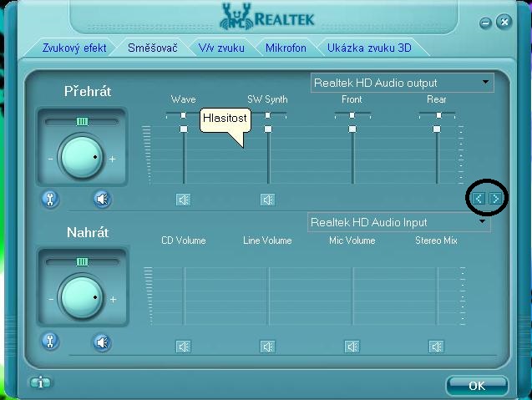This screenshot has width=532, height=400.
Task: Click the Wave balance slider handle
Action: click(x=183, y=115)
